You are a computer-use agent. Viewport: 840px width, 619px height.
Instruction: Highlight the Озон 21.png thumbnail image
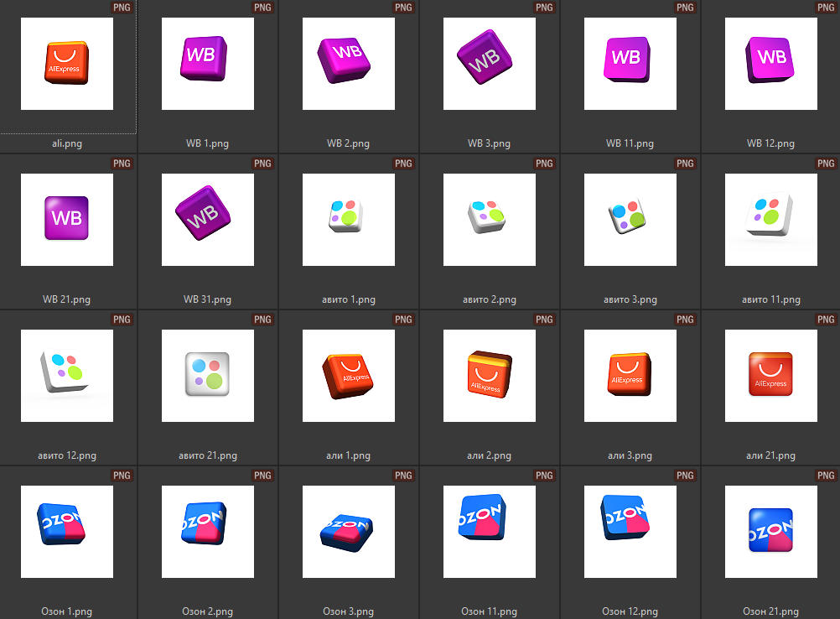pos(771,532)
